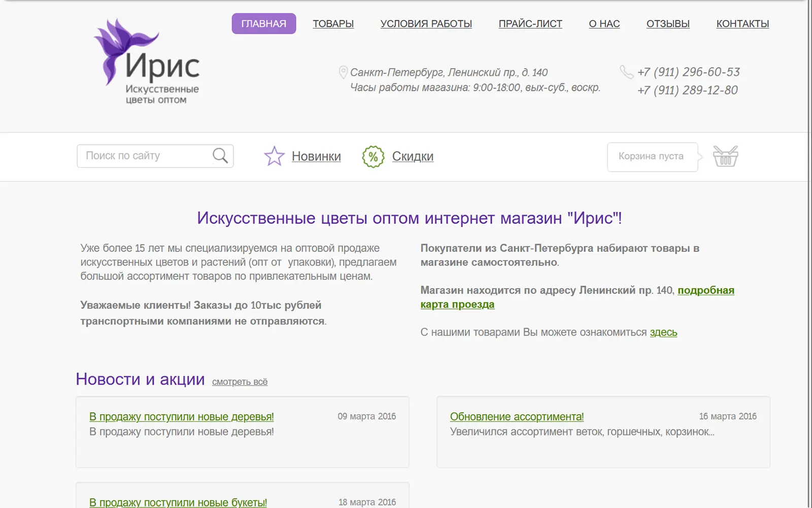The width and height of the screenshot is (812, 508).
Task: Open news 'В продажу поступили новые деревья!'
Action: coord(182,417)
